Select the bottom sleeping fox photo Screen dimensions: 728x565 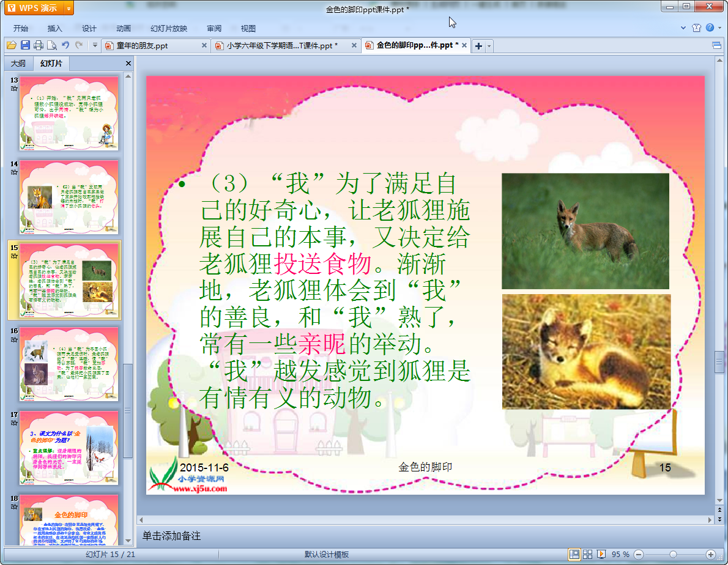coord(587,352)
